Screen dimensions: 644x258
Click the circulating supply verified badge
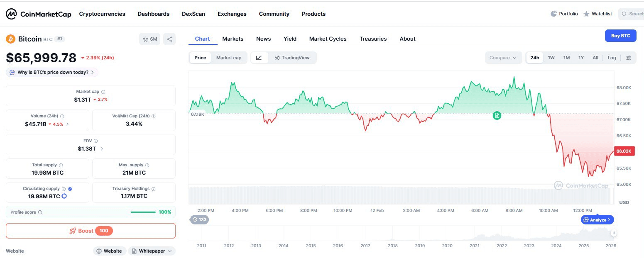click(70, 189)
